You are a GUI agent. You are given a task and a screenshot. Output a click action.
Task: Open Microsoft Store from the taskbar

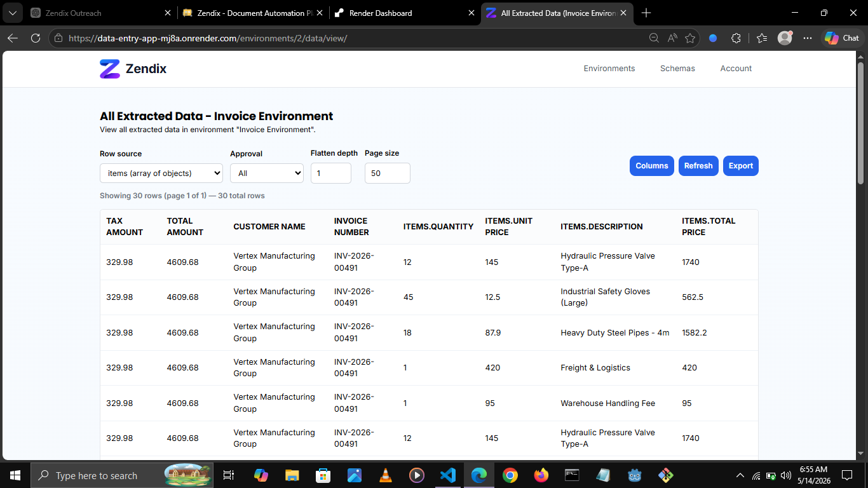tap(323, 475)
